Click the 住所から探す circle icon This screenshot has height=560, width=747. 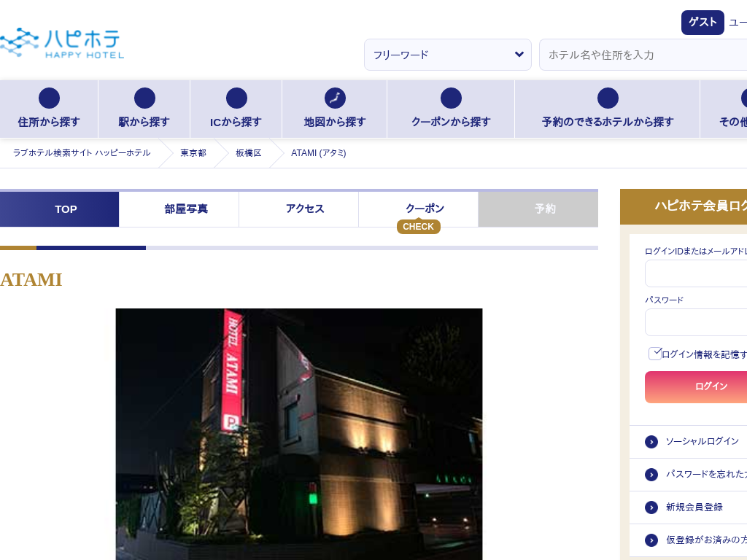(49, 98)
